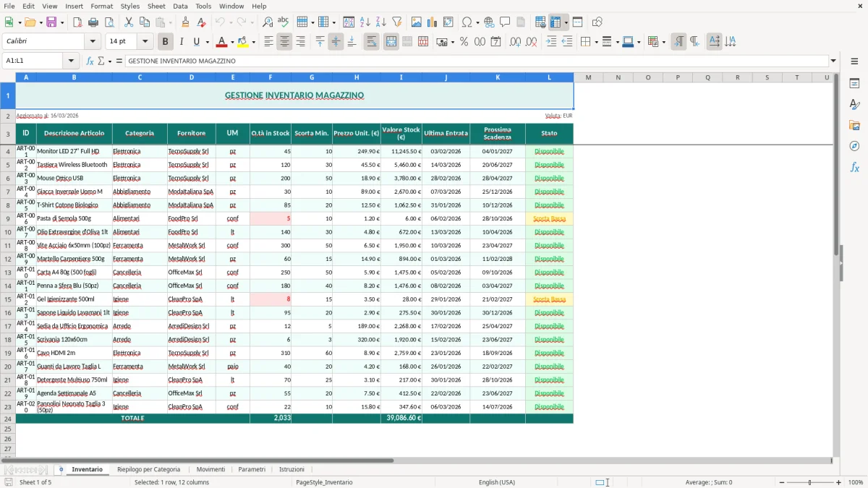The width and height of the screenshot is (868, 488).
Task: Open the Function Wizard fx icon
Action: 90,61
